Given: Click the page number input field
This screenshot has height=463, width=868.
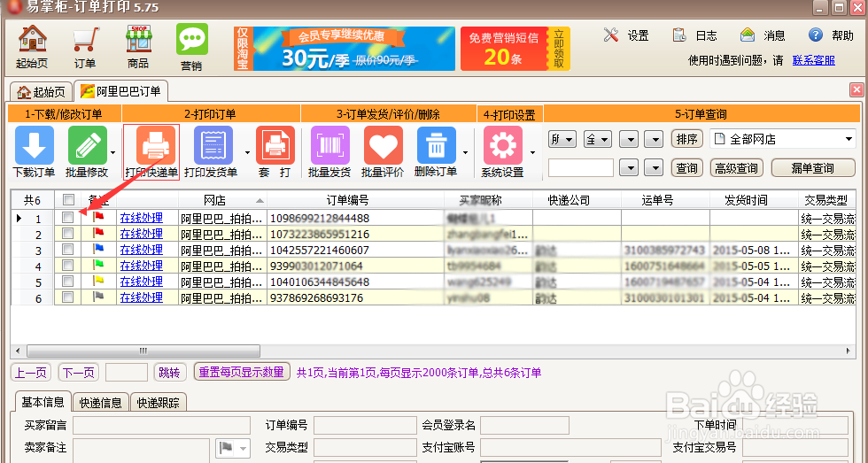Looking at the screenshot, I should click(126, 373).
